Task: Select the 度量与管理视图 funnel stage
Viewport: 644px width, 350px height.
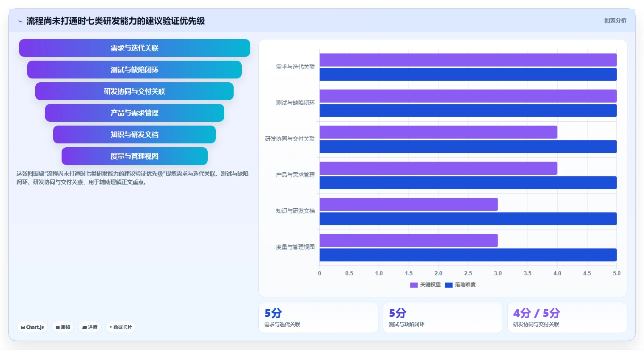Action: (135, 156)
